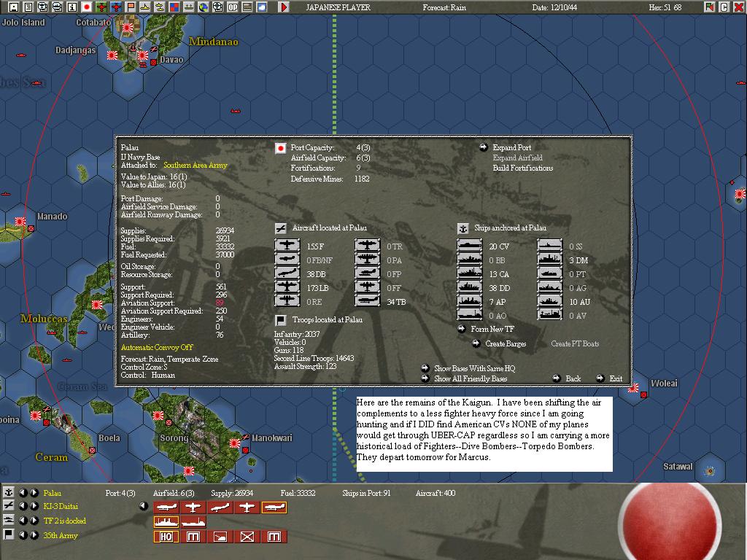The width and height of the screenshot is (747, 560).
Task: Click the transport aircraft icon next to 0 TR
Action: point(368,246)
